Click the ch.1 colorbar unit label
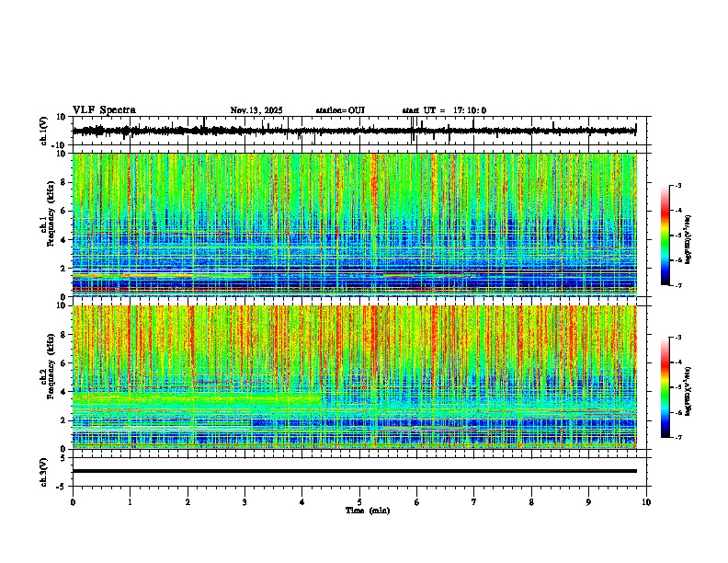This screenshot has height=563, width=728. (688, 240)
